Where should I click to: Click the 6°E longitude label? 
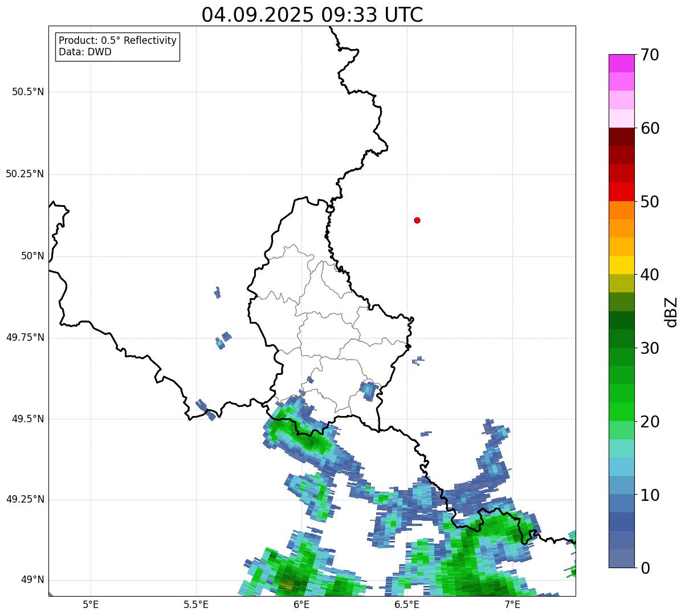click(301, 604)
